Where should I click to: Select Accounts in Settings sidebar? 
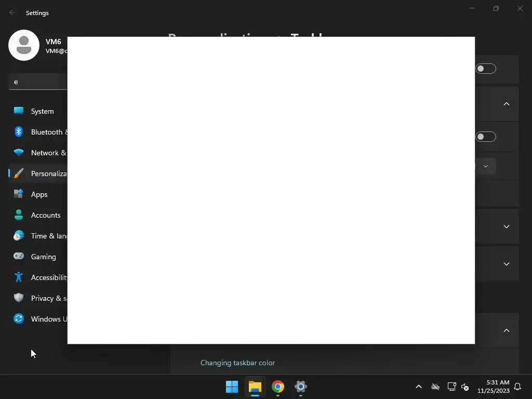pyautogui.click(x=38, y=215)
